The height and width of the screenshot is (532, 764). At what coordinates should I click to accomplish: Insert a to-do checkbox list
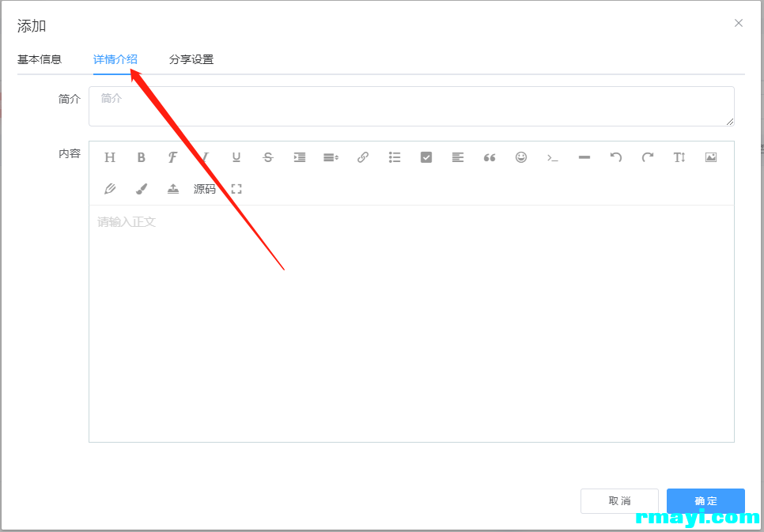coord(426,157)
